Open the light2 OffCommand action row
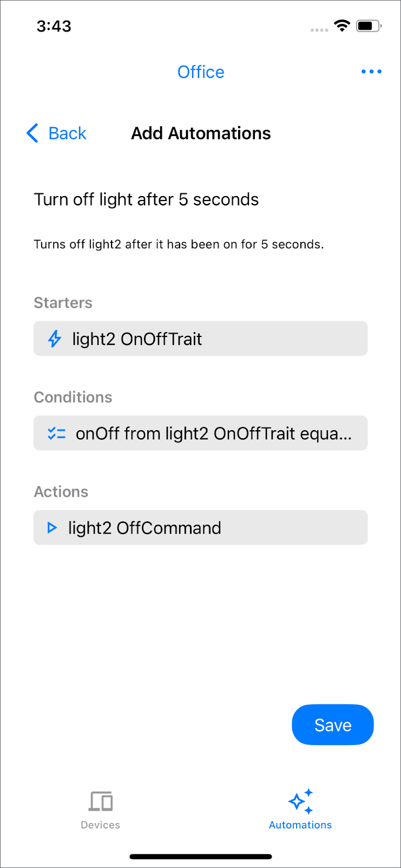 point(200,528)
